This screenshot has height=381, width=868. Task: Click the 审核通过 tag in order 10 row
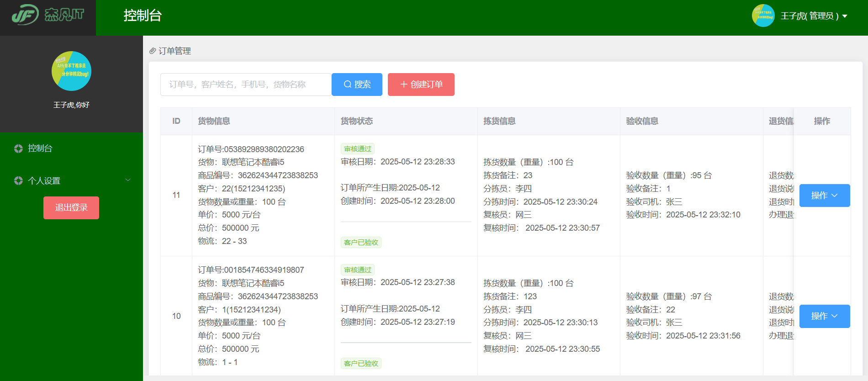(x=358, y=270)
